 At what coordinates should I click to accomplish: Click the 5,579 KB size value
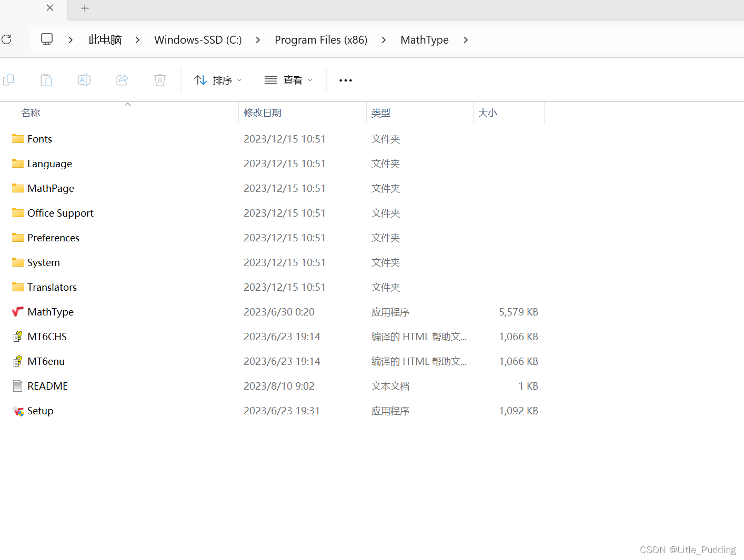pos(518,312)
